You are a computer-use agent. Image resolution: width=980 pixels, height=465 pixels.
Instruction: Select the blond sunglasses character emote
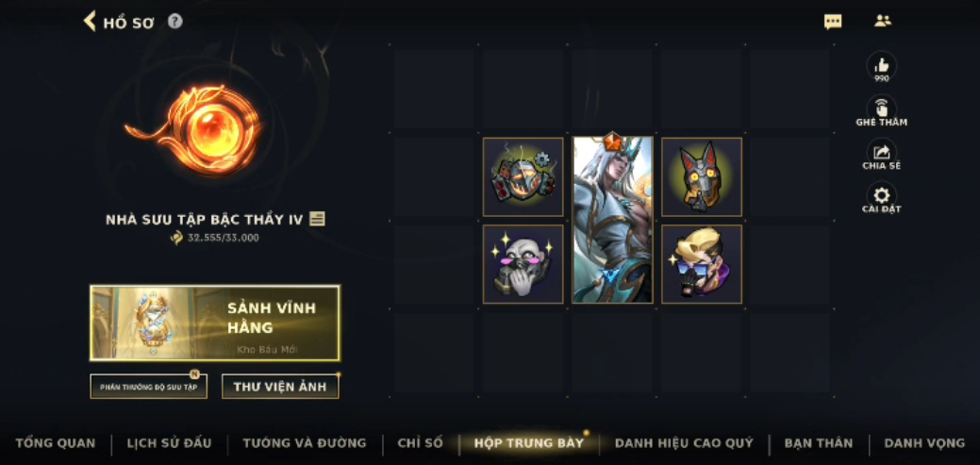tap(702, 264)
